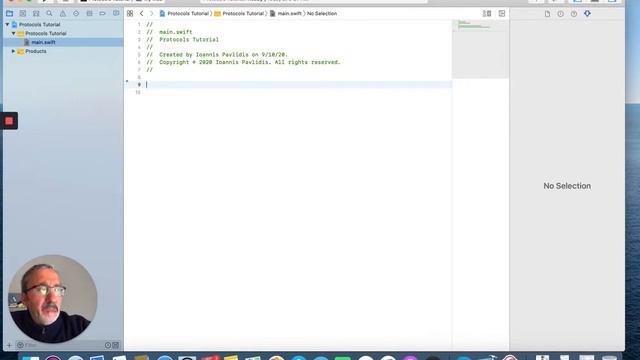Collapse the Protocols Tutorial yellow folder
The image size is (640, 360).
click(13, 33)
